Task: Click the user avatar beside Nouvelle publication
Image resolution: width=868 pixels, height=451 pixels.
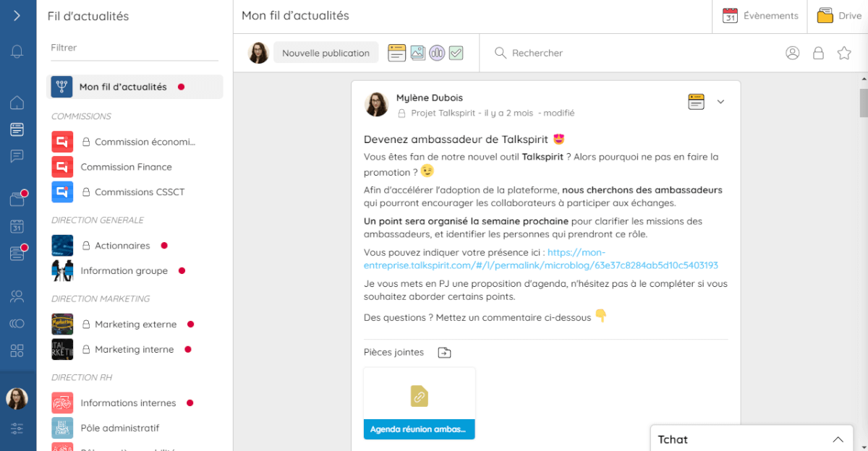Action: click(x=258, y=53)
